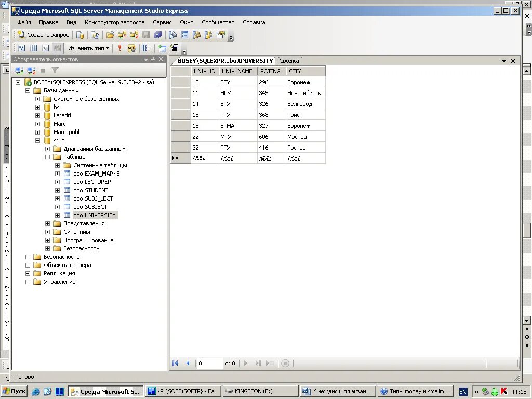Click the Пуск start button
532x399 pixels.
(x=14, y=391)
